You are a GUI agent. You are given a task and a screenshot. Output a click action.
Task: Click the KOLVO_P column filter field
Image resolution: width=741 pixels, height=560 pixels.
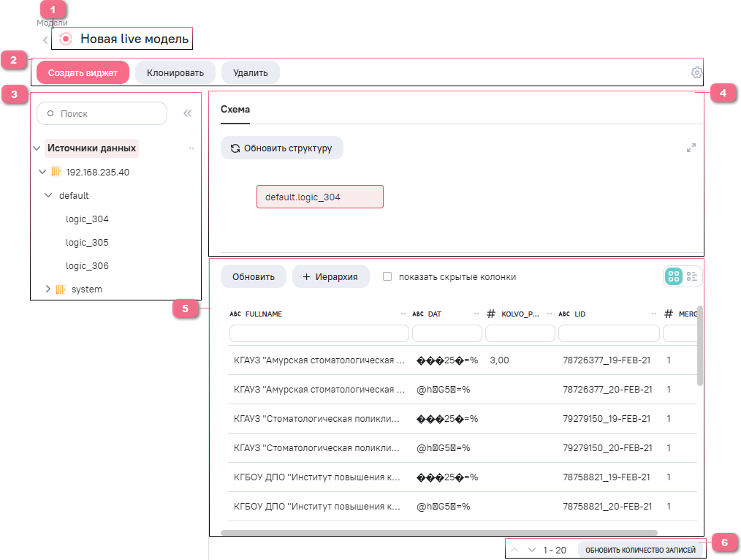point(520,333)
